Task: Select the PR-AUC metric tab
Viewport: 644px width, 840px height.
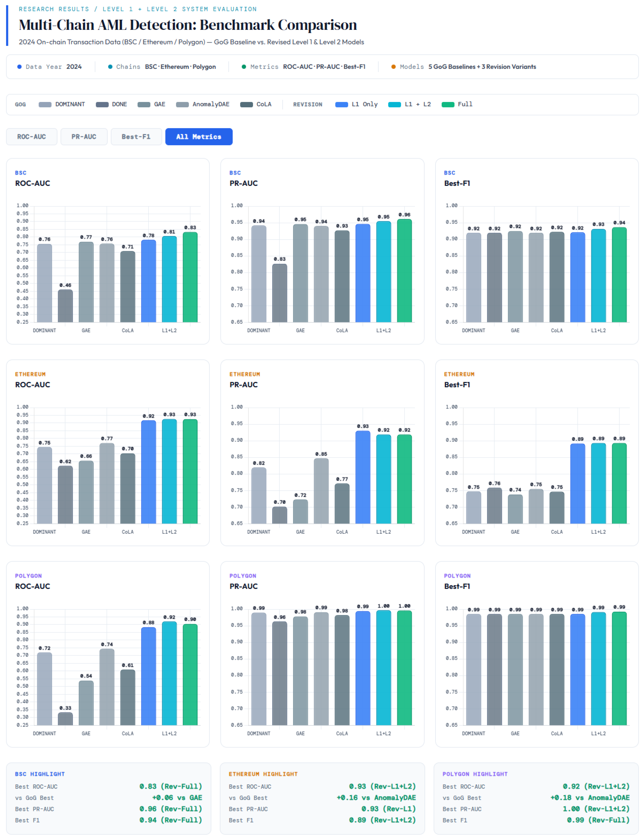Action: click(x=84, y=136)
